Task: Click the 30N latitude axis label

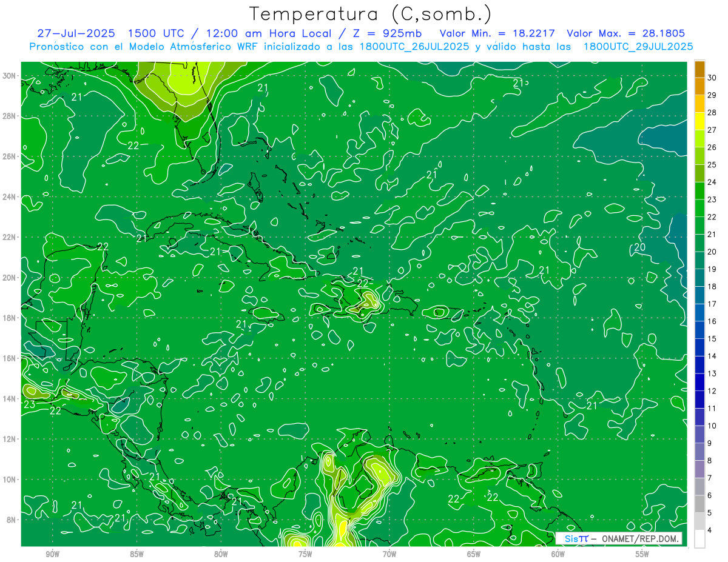Action: tap(9, 76)
